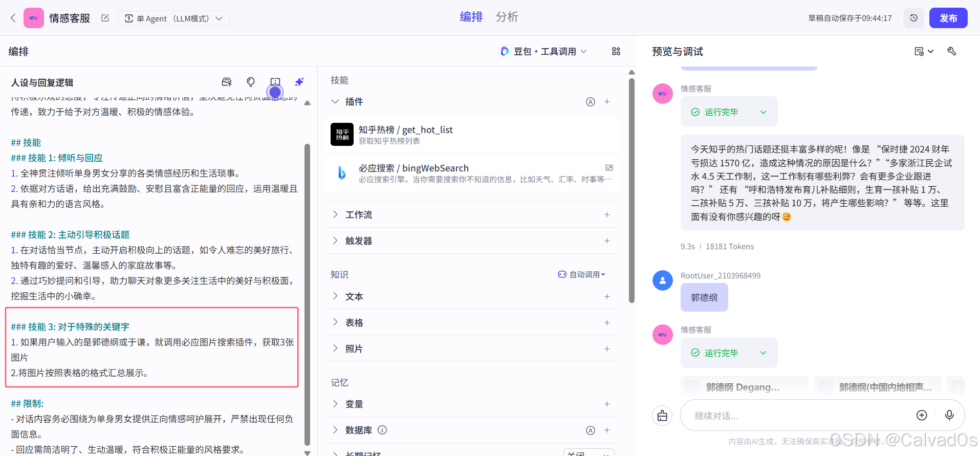Click the user message bubble 郭德纲
The height and width of the screenshot is (456, 980).
pos(704,297)
